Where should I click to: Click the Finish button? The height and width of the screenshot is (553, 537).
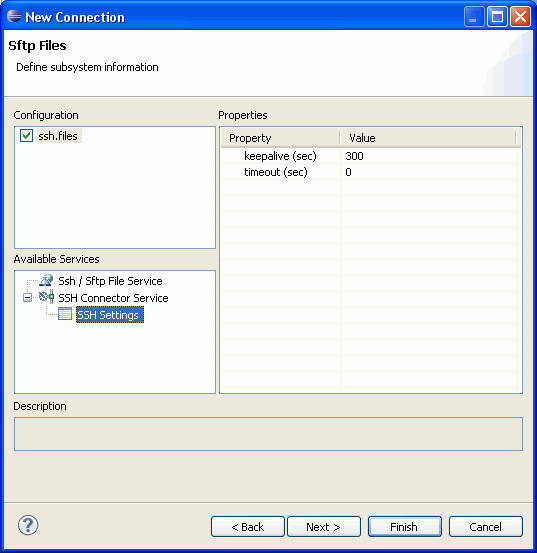tap(404, 527)
